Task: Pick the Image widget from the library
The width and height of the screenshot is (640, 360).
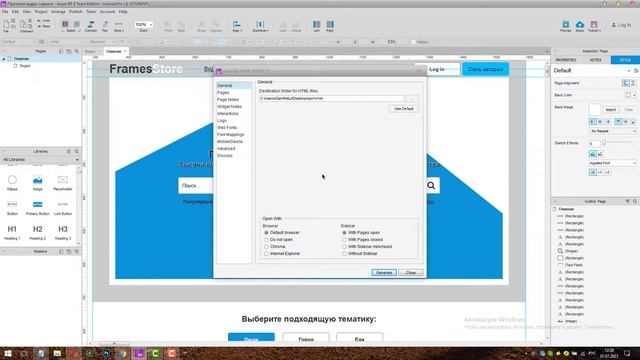Action: pos(38,182)
